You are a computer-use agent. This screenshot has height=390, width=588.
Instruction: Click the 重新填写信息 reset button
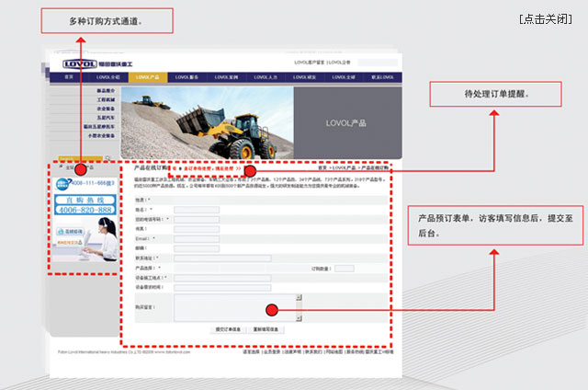pyautogui.click(x=266, y=329)
